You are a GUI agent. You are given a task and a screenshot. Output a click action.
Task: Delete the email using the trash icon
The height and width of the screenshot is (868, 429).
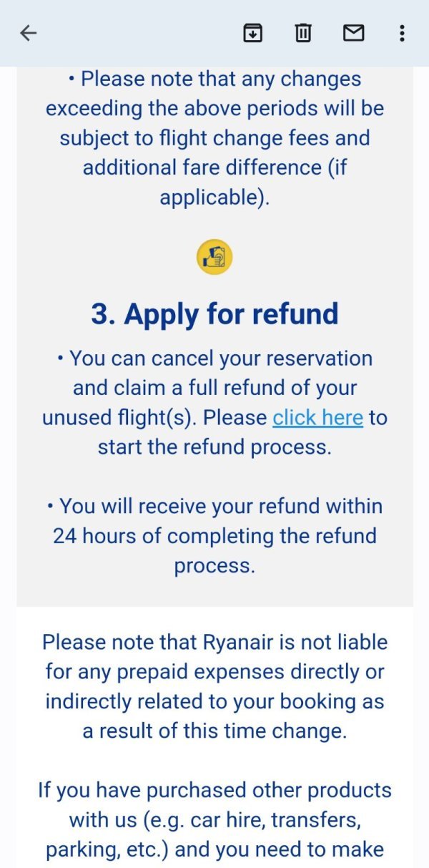(303, 33)
